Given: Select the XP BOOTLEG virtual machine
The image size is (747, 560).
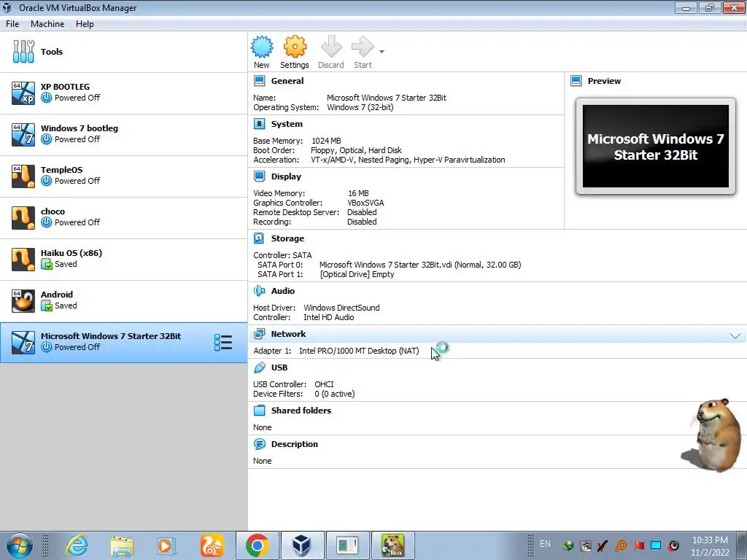Looking at the screenshot, I should coord(123,93).
